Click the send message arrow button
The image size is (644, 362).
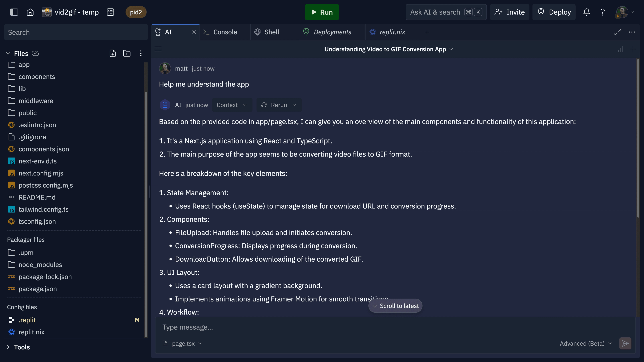(x=625, y=344)
